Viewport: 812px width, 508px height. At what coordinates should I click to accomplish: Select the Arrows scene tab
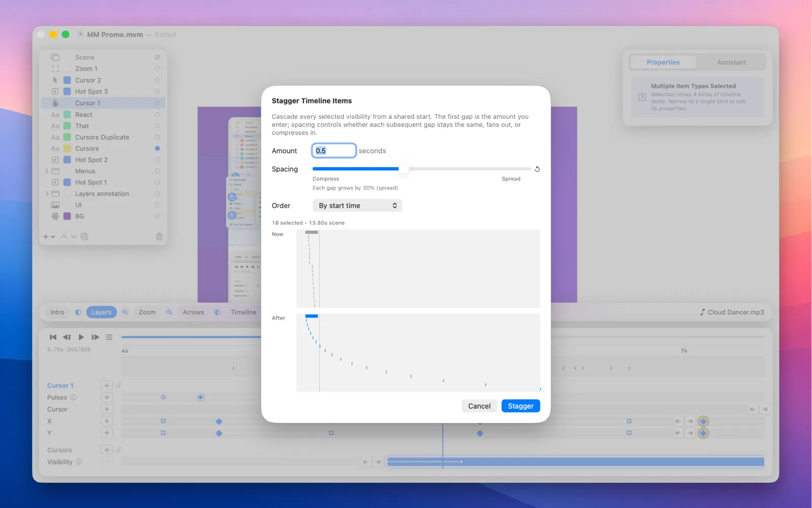click(193, 312)
